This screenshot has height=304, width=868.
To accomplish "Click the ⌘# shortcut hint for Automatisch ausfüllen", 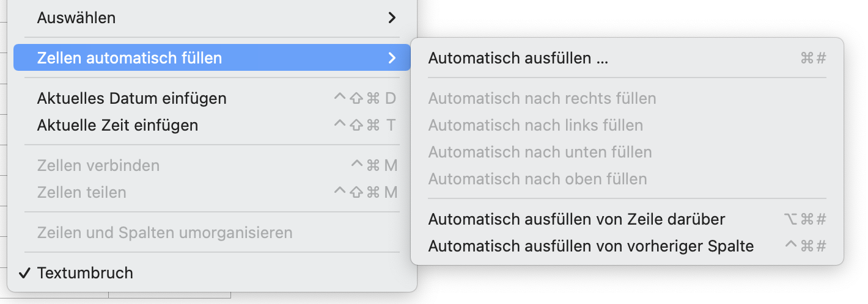I will [813, 58].
